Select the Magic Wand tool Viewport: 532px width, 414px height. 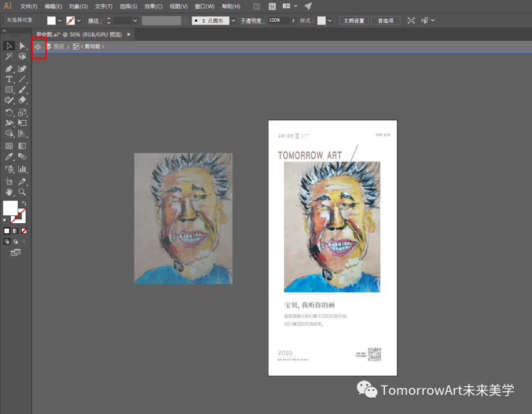click(x=9, y=56)
